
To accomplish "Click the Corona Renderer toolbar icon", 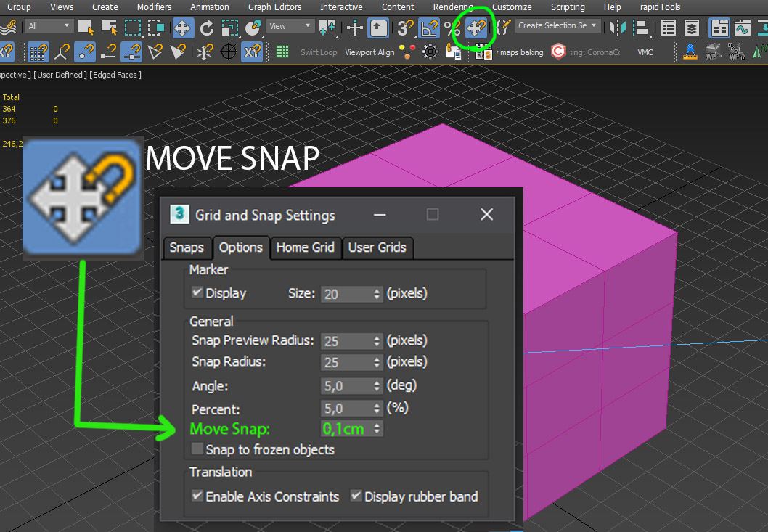I will coord(559,52).
